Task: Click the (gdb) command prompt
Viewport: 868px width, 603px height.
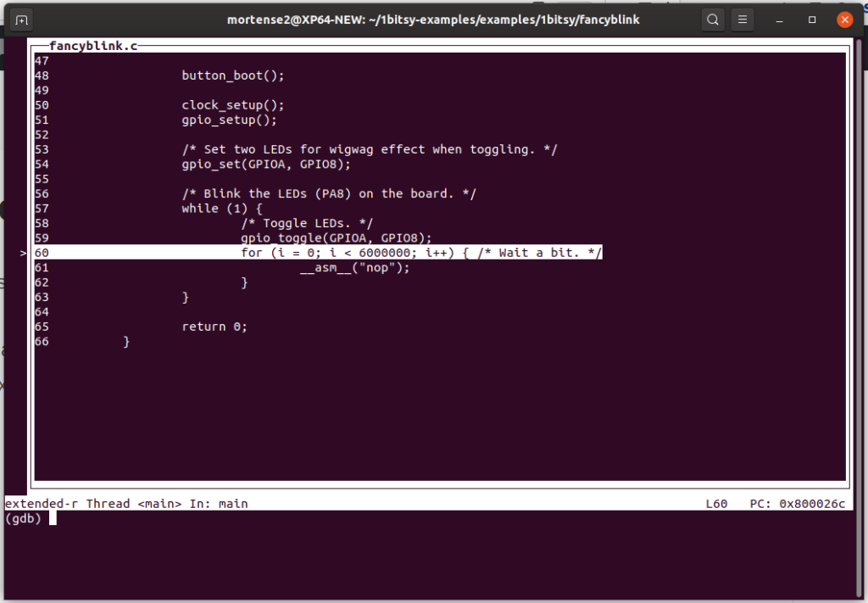Action: [x=25, y=518]
